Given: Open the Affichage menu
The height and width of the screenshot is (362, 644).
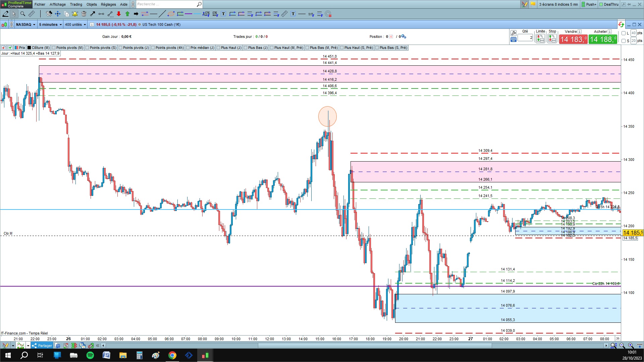Looking at the screenshot, I should coord(58,4).
